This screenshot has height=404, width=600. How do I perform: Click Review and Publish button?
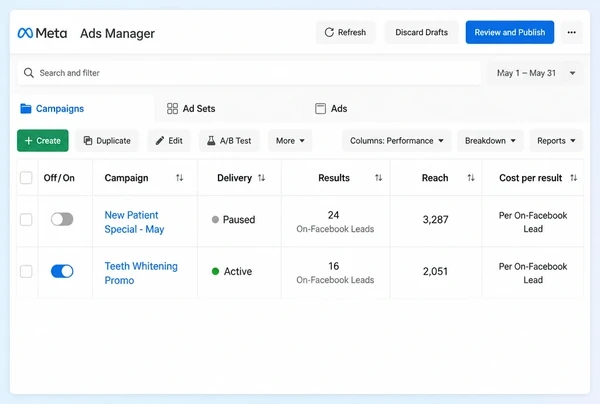click(510, 33)
